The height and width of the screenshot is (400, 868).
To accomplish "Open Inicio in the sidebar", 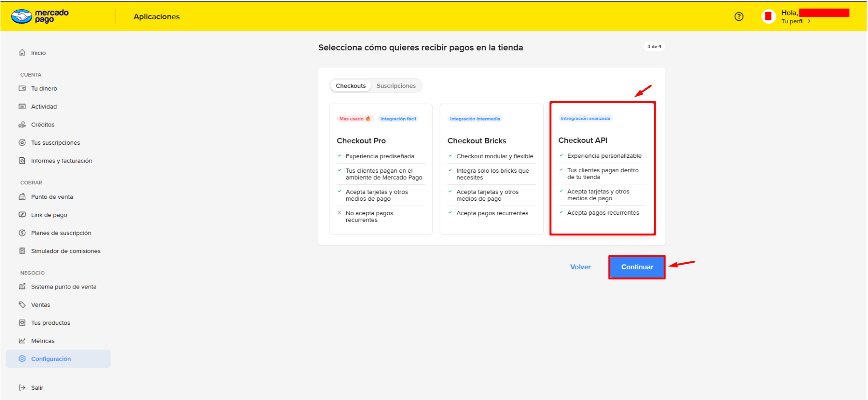I will click(x=38, y=53).
